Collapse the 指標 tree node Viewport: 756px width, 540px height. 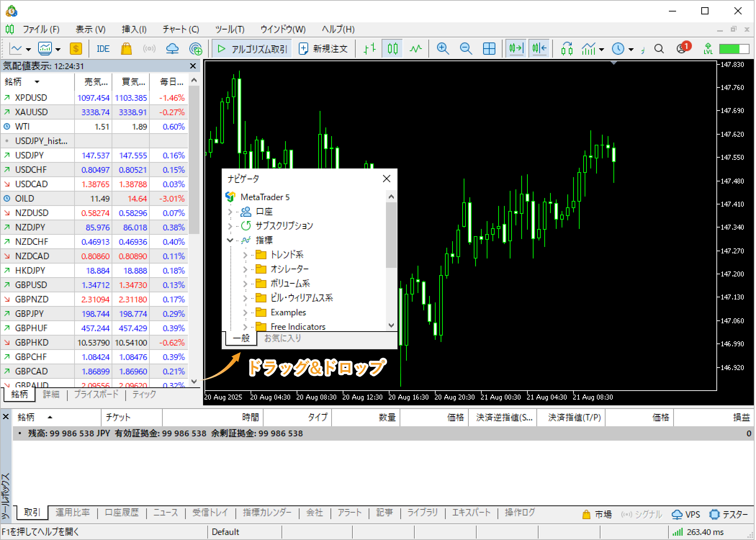click(230, 240)
